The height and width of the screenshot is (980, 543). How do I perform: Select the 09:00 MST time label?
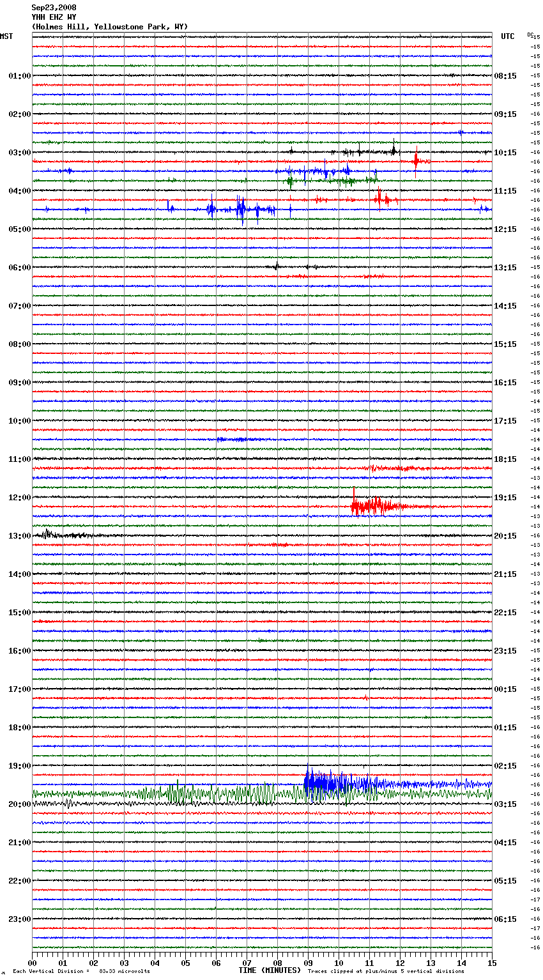click(19, 383)
